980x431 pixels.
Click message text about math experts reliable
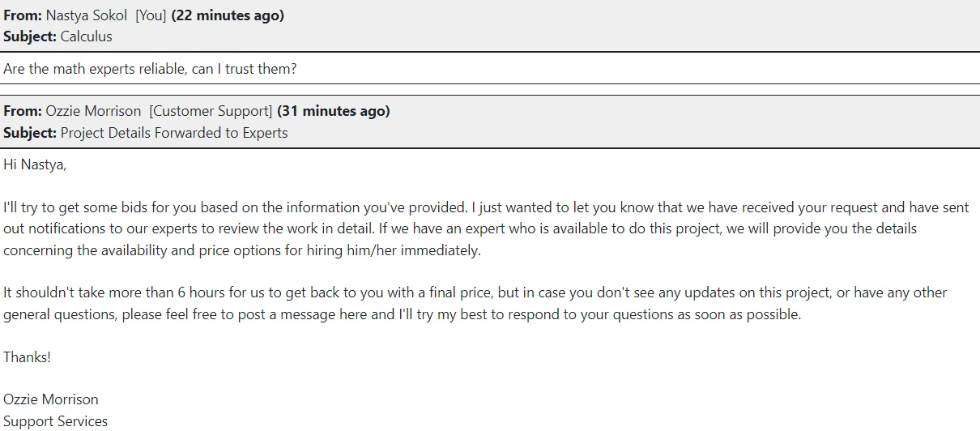click(x=150, y=69)
